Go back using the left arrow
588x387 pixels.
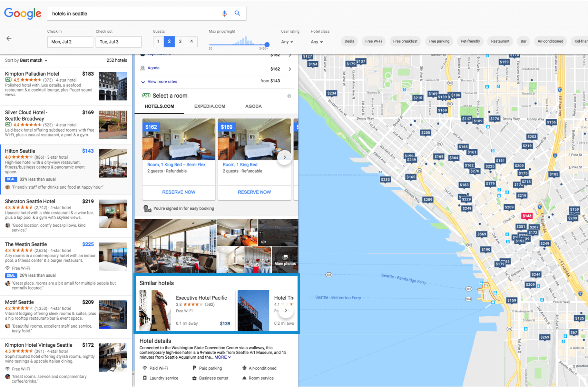pyautogui.click(x=9, y=38)
